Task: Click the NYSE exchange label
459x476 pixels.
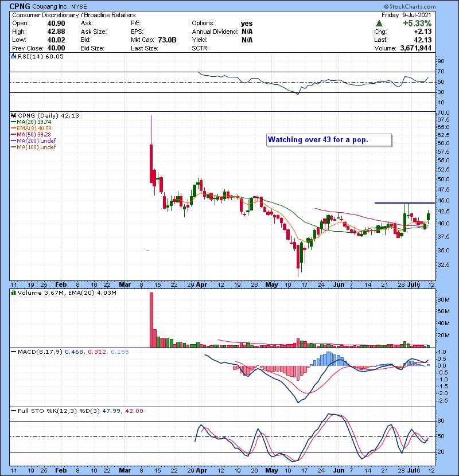Action: (x=79, y=7)
